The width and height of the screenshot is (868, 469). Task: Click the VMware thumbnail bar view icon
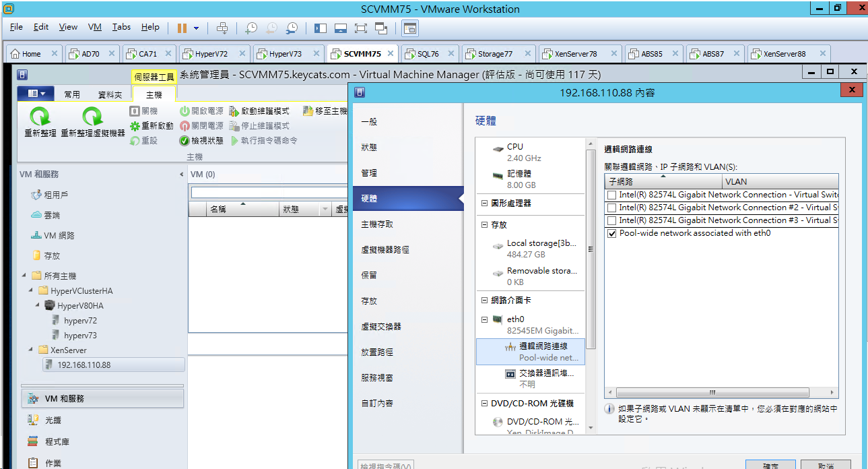[x=341, y=28]
